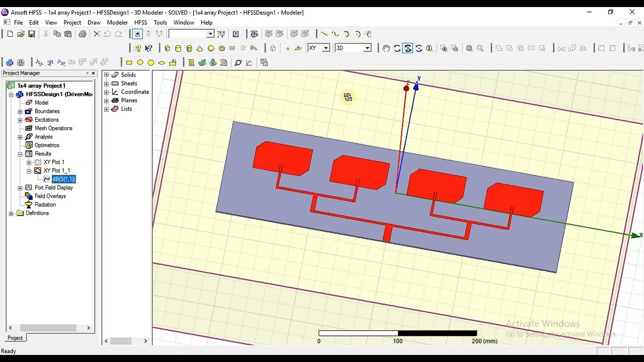Expand the Sheets node in modeler tree
Screen dimensions: 644x362
(106, 83)
